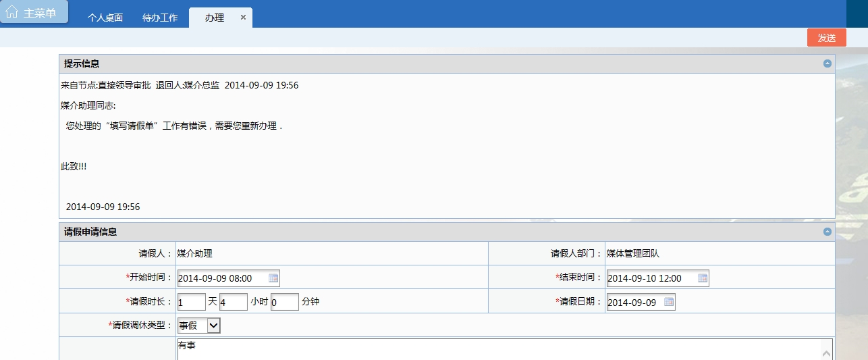The image size is (868, 360).
Task: Select the text 媒体管理团队
Action: (632, 253)
